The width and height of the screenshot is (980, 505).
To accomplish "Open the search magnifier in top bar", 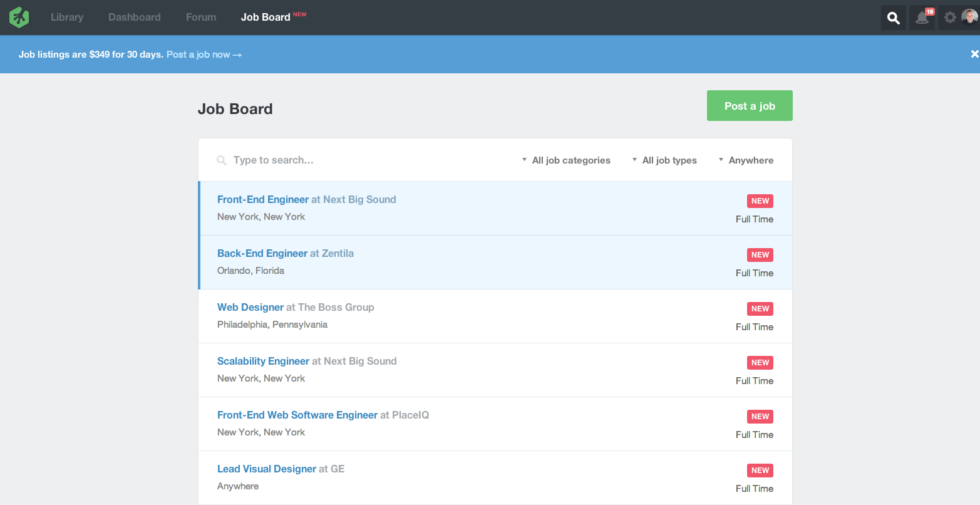I will pyautogui.click(x=894, y=18).
